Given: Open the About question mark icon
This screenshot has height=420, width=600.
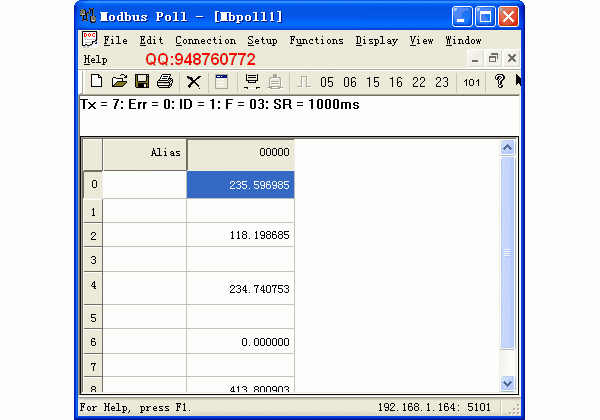Looking at the screenshot, I should [x=500, y=82].
